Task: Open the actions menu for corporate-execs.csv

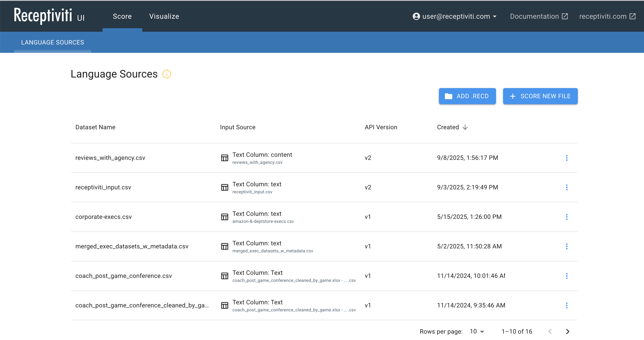Action: tap(567, 217)
